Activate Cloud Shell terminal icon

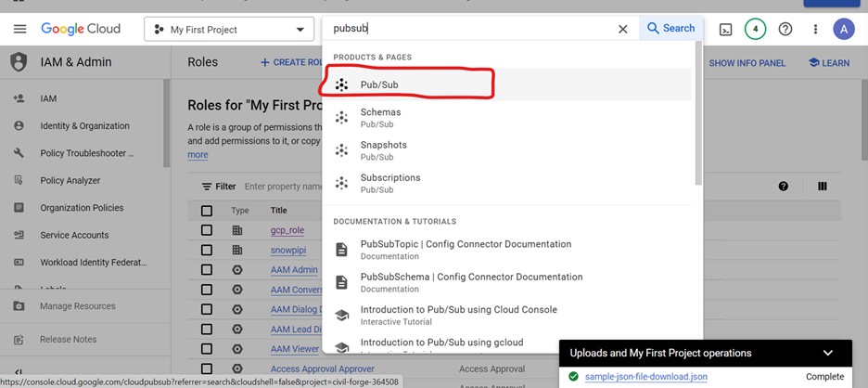(726, 29)
